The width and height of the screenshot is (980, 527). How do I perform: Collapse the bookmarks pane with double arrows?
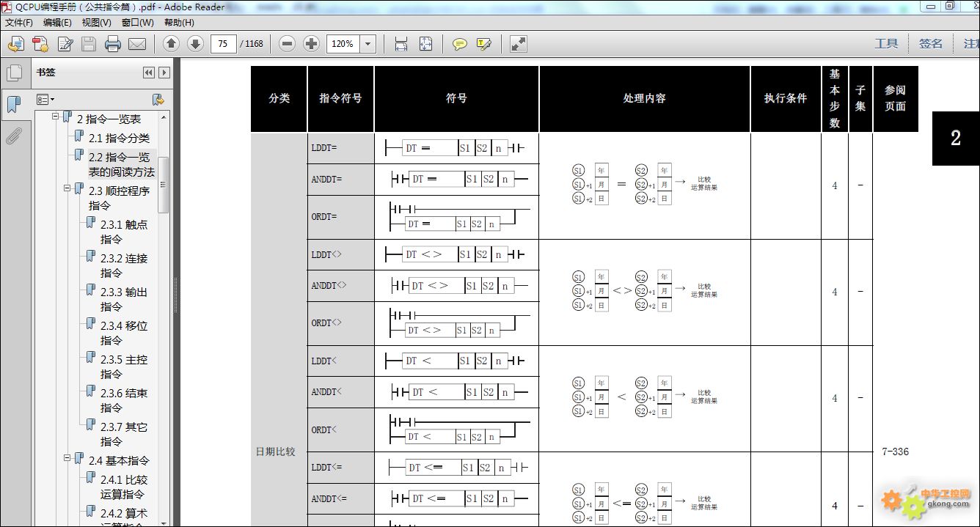click(149, 73)
